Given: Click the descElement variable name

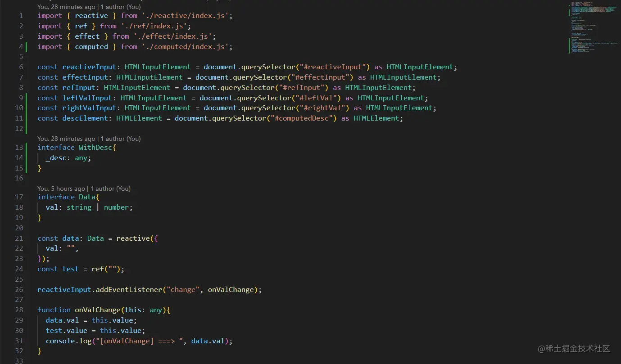Looking at the screenshot, I should 85,118.
